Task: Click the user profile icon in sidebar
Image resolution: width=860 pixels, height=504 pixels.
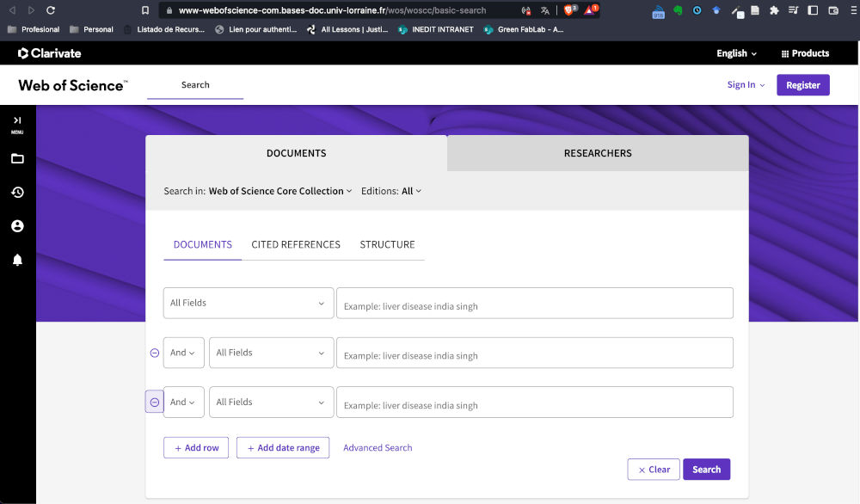Action: [x=17, y=226]
